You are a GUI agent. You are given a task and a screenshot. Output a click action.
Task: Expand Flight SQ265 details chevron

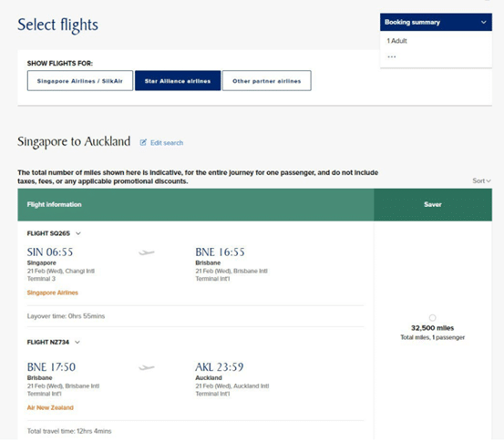point(78,233)
